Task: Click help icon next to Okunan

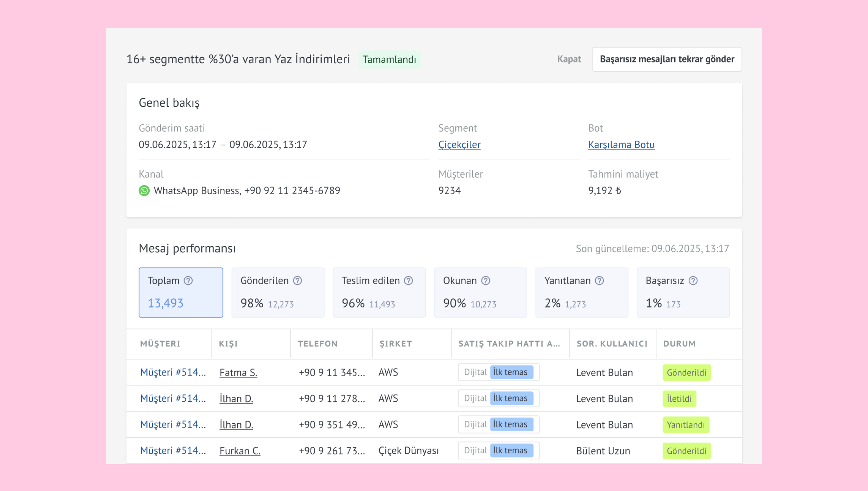Action: coord(485,281)
